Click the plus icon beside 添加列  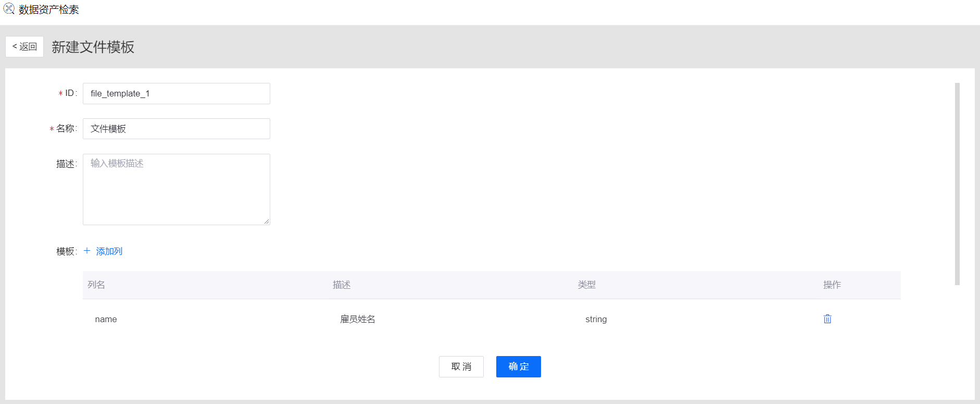click(x=87, y=251)
